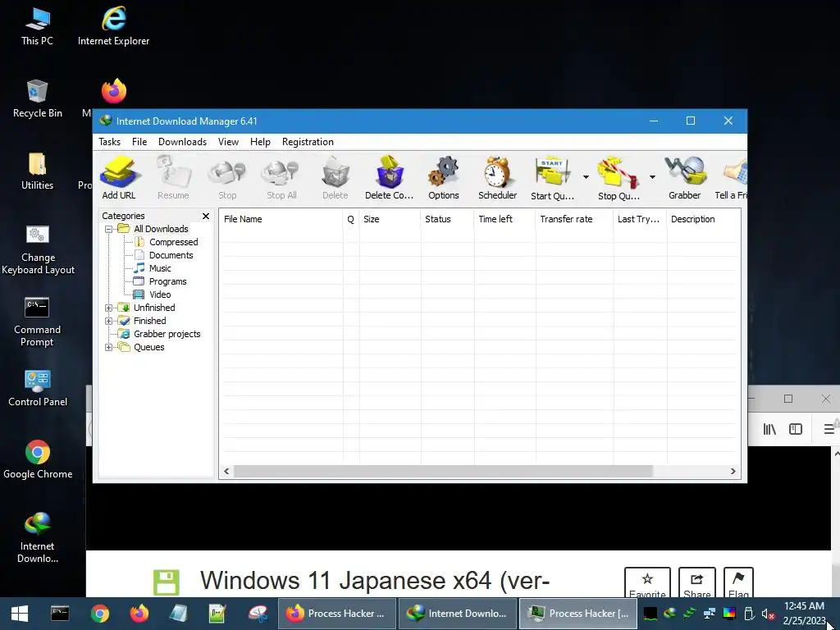Open the Internet Explorer desktop icon

[113, 26]
